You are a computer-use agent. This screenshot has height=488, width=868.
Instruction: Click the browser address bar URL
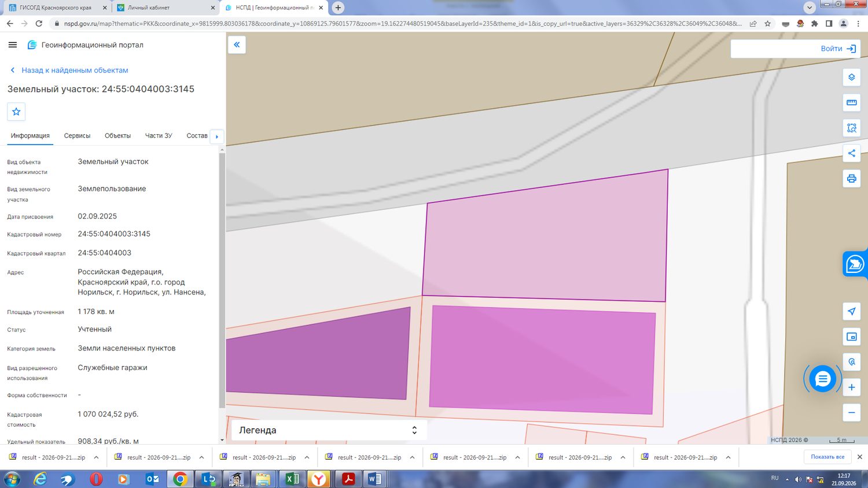[x=402, y=24]
